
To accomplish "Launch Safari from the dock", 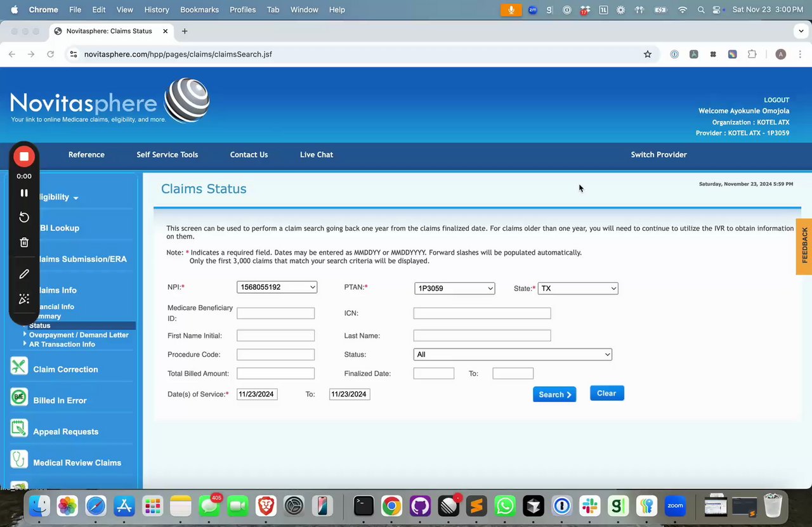I will click(x=96, y=505).
